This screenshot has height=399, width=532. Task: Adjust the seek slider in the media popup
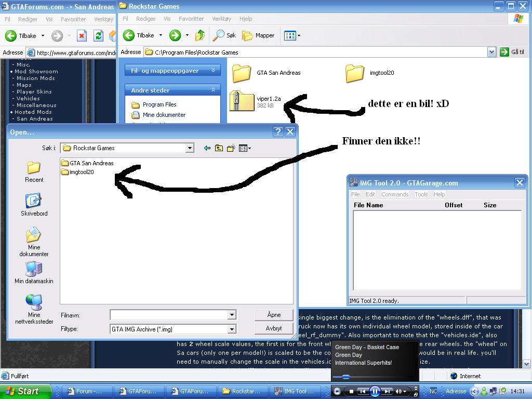click(x=345, y=377)
